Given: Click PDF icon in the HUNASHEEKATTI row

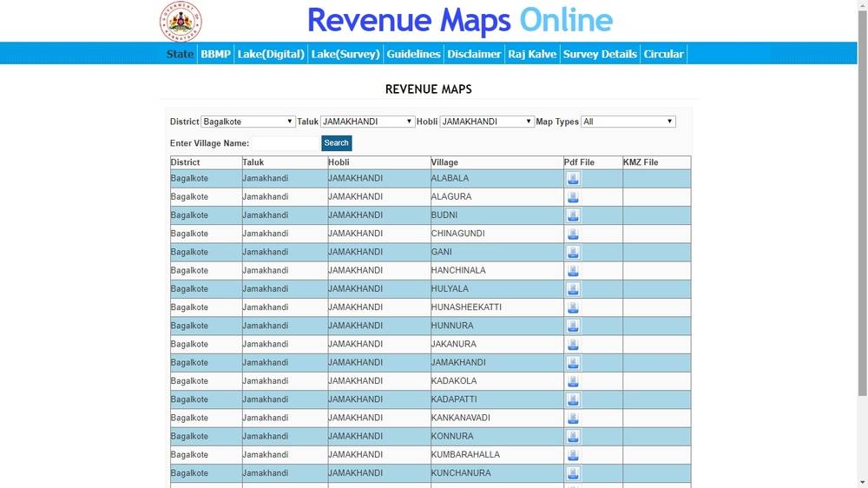Looking at the screenshot, I should (x=573, y=307).
